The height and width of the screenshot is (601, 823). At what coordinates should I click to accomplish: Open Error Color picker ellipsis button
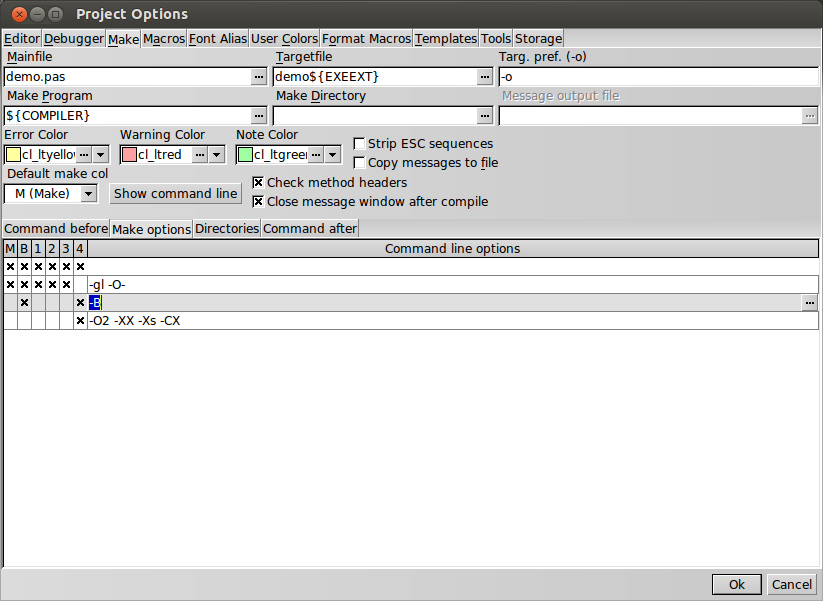coord(84,155)
